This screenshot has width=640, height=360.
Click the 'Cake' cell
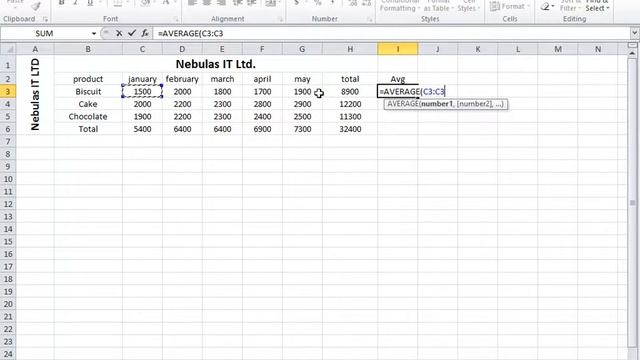(x=88, y=104)
